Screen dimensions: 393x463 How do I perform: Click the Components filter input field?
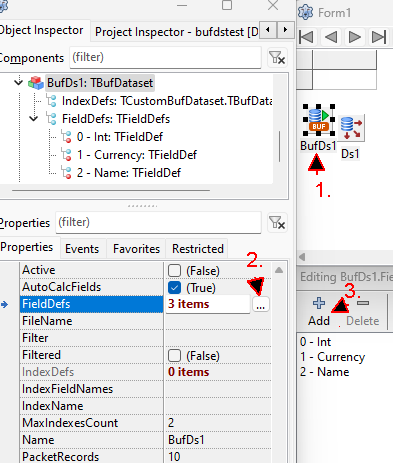[165, 58]
